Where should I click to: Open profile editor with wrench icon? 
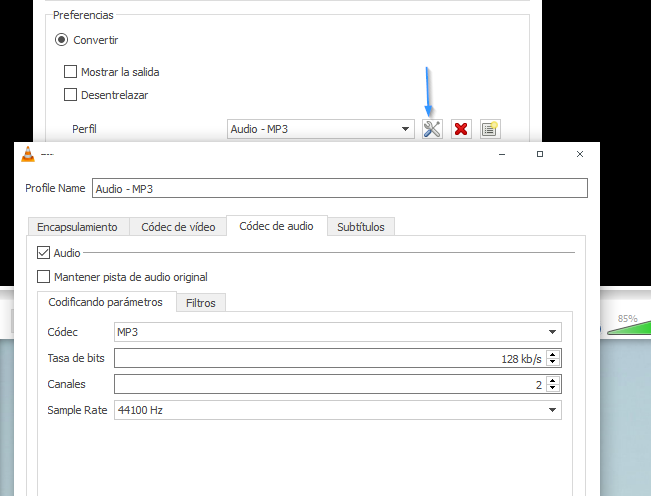coord(432,129)
